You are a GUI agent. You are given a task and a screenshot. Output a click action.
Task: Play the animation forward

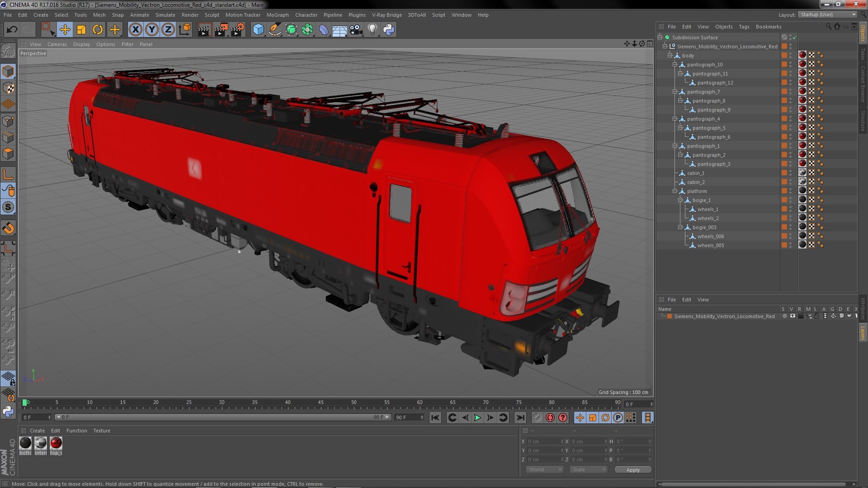click(477, 418)
